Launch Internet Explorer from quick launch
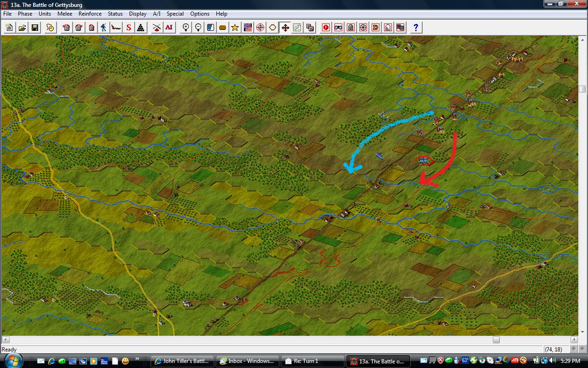 click(51, 361)
